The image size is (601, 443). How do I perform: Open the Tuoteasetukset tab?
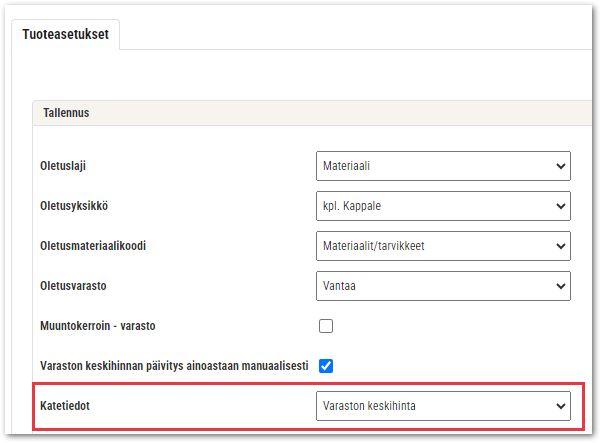[66, 34]
